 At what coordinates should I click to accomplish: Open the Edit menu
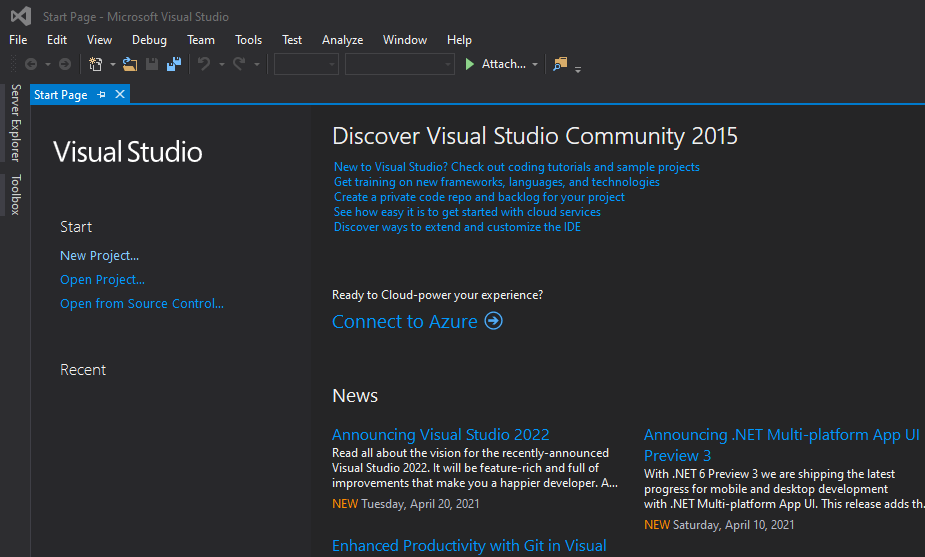pyautogui.click(x=57, y=40)
